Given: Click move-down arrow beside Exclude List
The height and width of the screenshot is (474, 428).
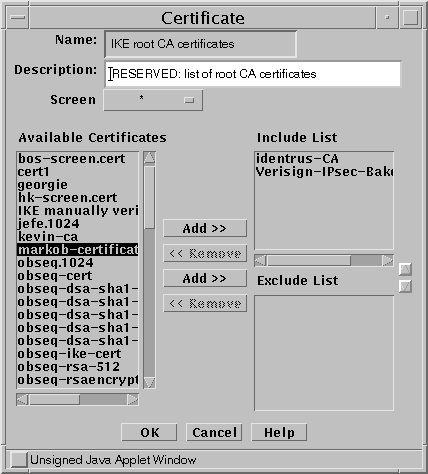Looking at the screenshot, I should coord(405,286).
